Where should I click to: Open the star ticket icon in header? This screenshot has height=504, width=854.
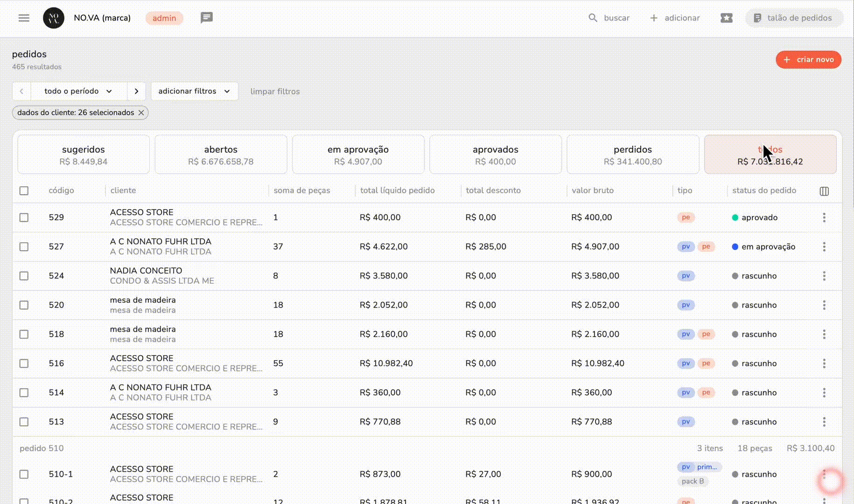click(x=726, y=18)
